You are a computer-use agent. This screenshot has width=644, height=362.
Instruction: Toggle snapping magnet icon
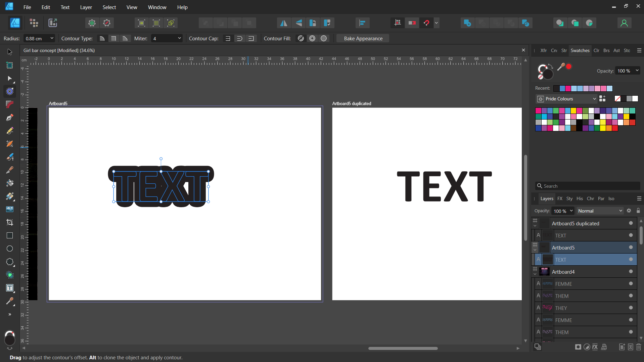point(426,23)
